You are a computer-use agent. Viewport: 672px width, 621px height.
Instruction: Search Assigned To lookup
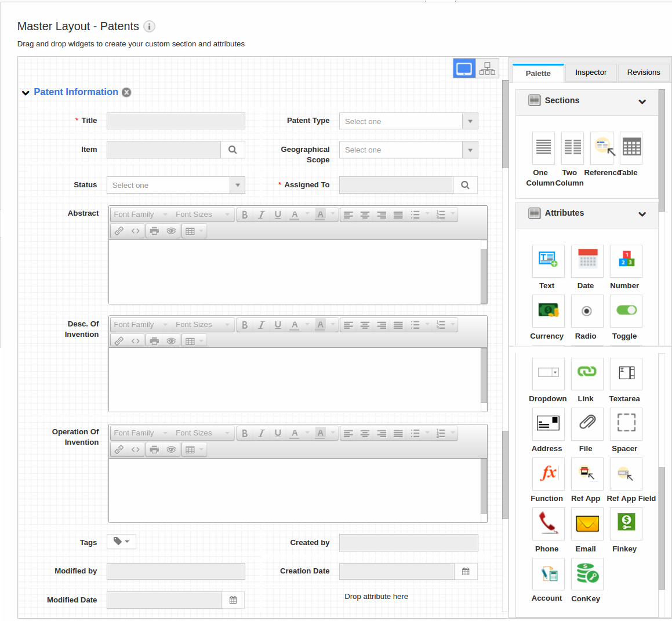point(465,185)
